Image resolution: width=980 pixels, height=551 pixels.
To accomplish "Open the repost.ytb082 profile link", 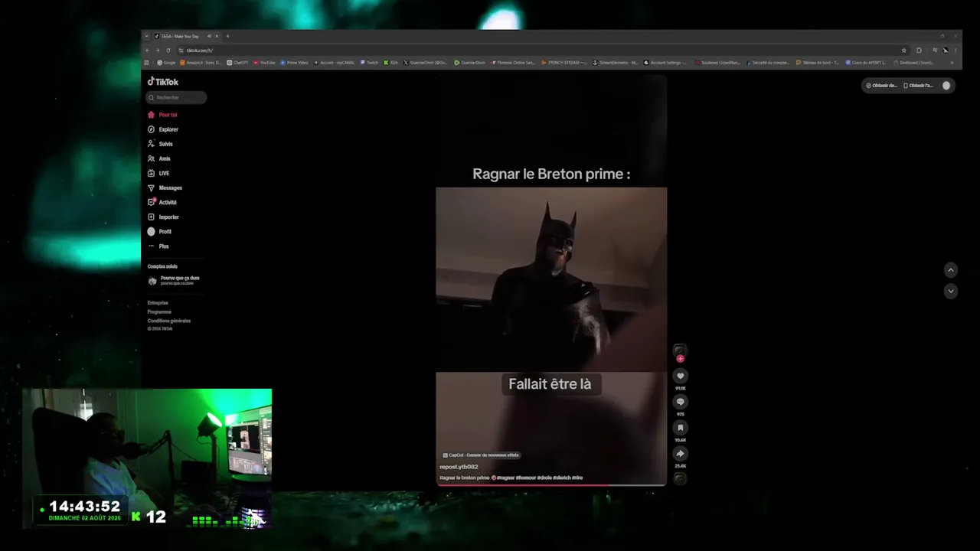I will pos(459,467).
